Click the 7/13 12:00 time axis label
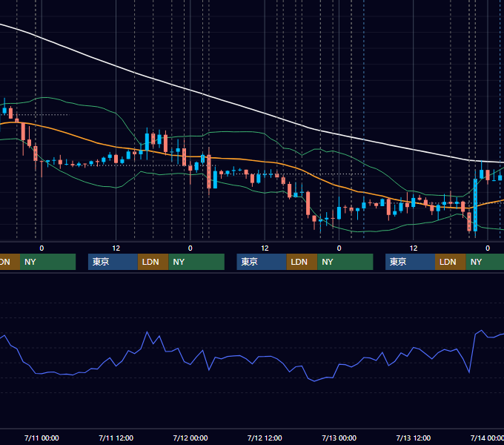 tap(414, 438)
